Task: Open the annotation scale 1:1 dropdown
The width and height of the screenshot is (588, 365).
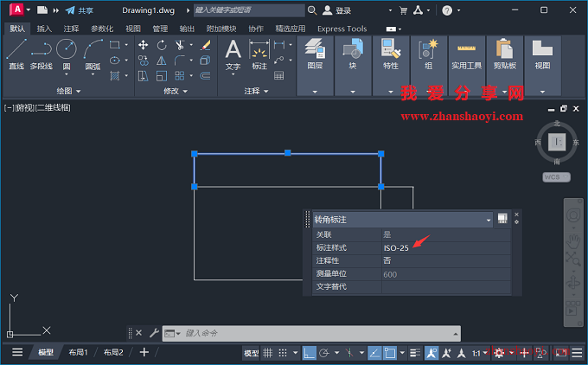Action: (x=479, y=353)
